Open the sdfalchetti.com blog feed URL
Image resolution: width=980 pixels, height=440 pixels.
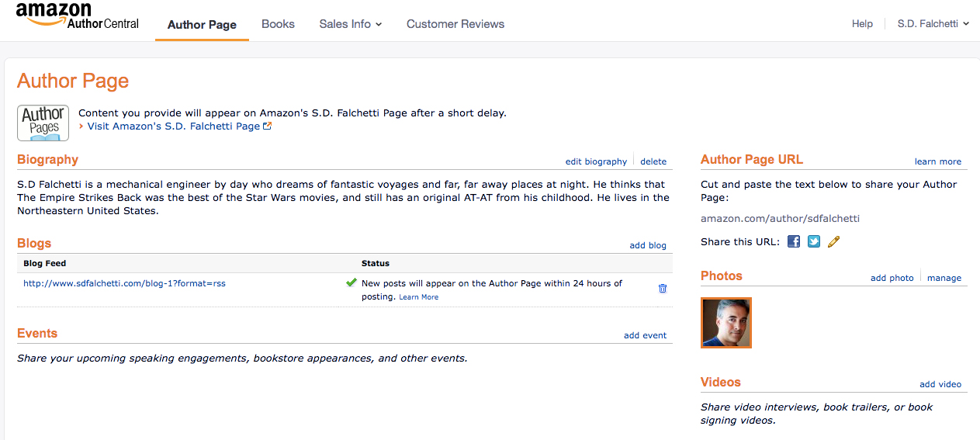pyautogui.click(x=124, y=283)
